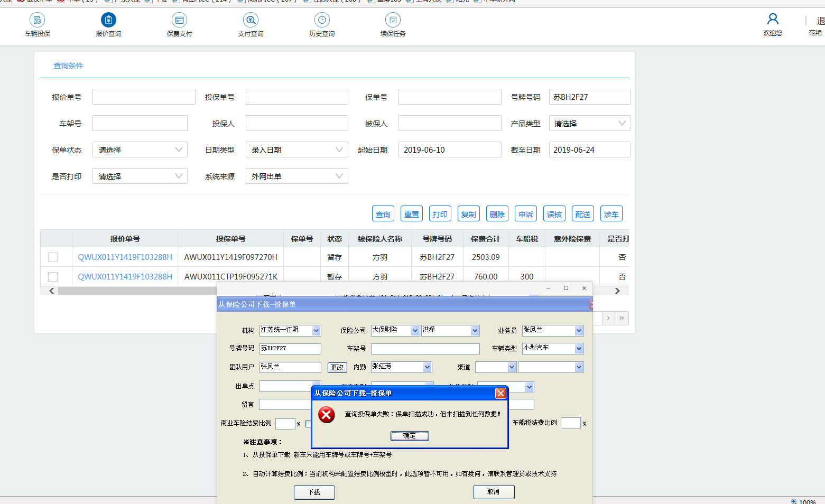Tick the checkbox for row AWUX011Y1419F097270H
This screenshot has height=504, width=825.
[x=53, y=257]
